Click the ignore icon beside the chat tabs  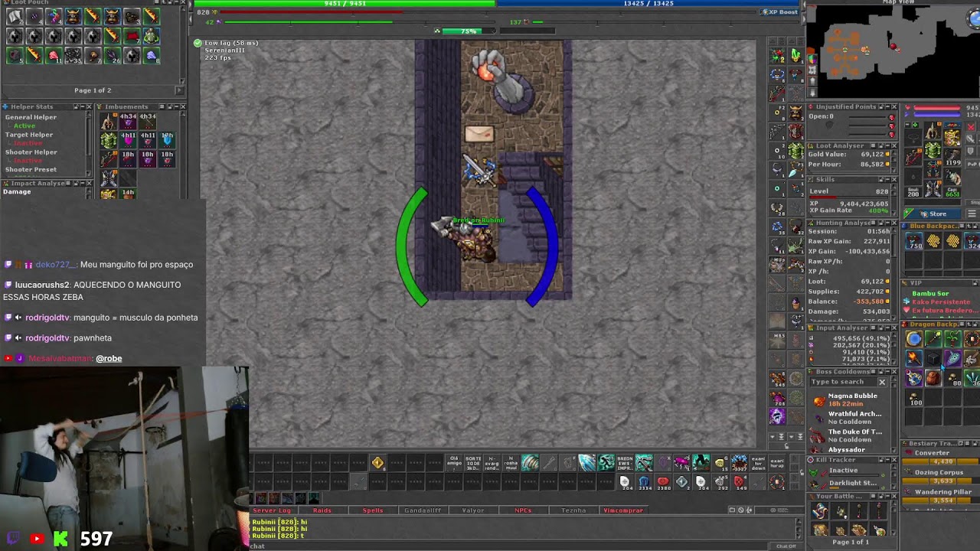740,510
